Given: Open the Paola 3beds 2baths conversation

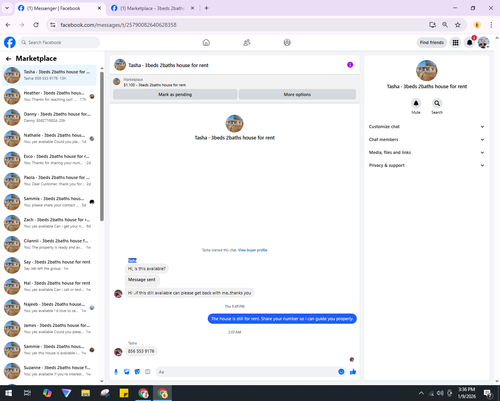Looking at the screenshot, I should (x=49, y=181).
